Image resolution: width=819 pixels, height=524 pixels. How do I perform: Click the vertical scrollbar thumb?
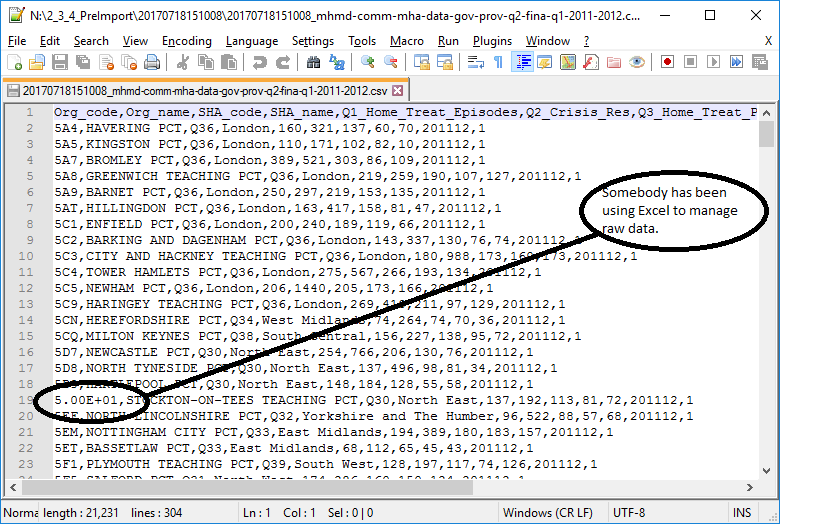766,134
